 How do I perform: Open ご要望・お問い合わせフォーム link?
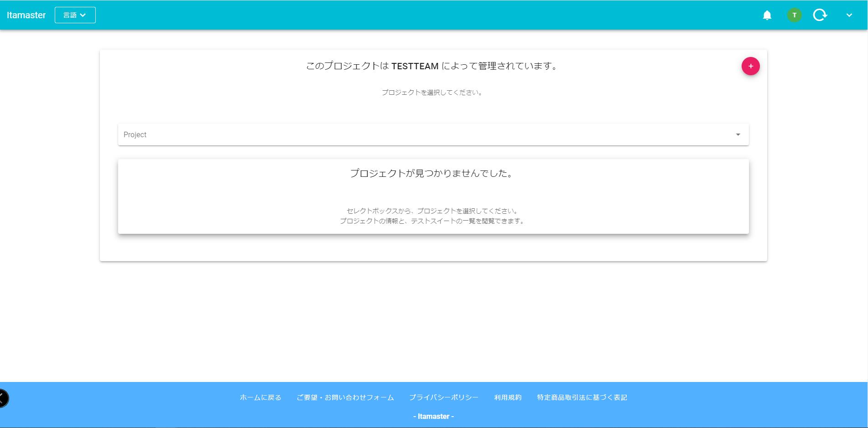pyautogui.click(x=345, y=397)
